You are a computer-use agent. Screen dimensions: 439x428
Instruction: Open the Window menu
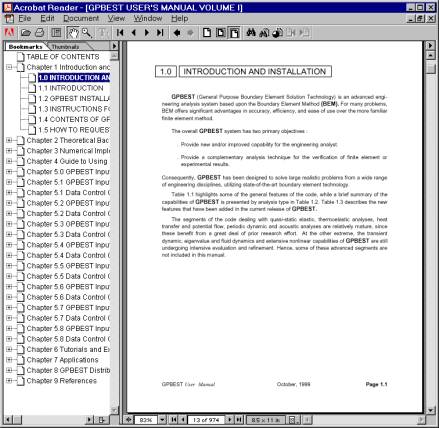148,19
